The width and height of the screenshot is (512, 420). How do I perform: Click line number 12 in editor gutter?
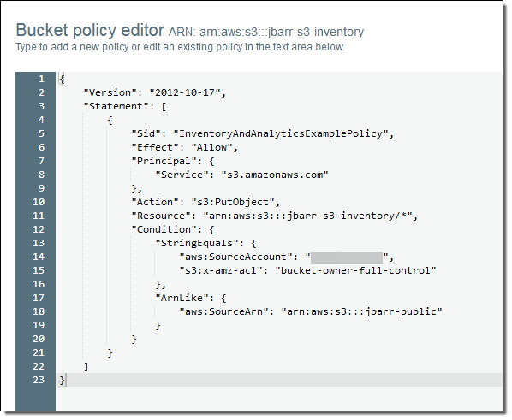[39, 229]
